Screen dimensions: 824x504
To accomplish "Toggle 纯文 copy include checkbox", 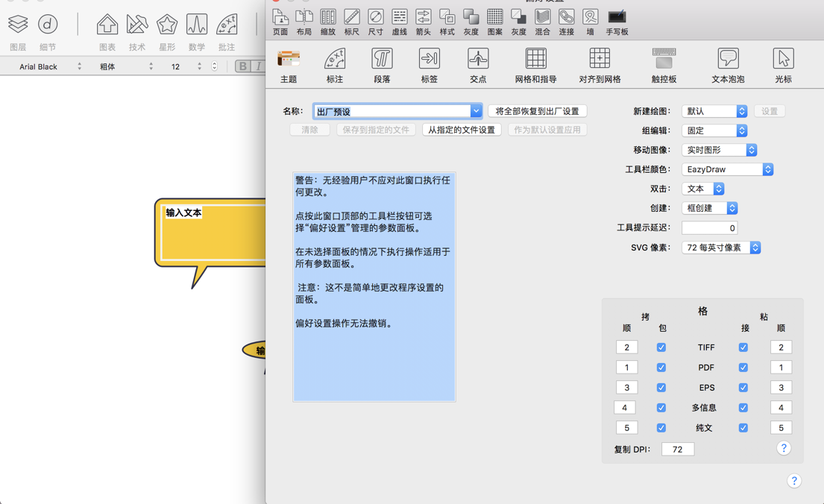I will pos(661,428).
